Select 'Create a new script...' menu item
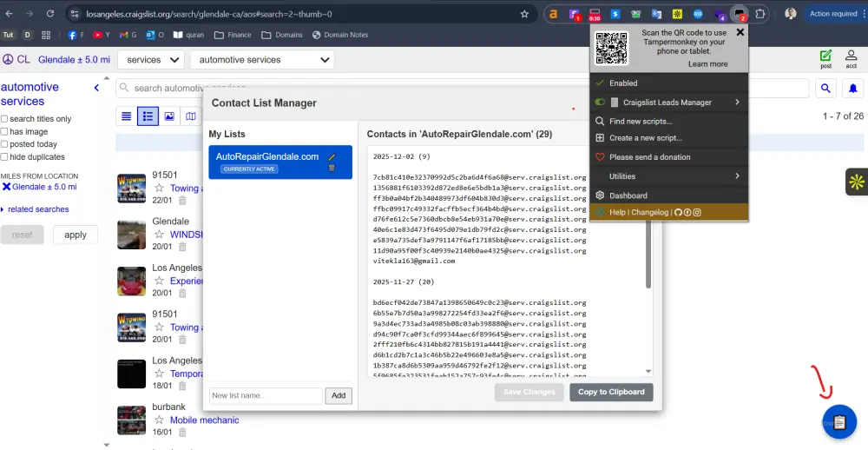868x450 pixels. [x=668, y=138]
